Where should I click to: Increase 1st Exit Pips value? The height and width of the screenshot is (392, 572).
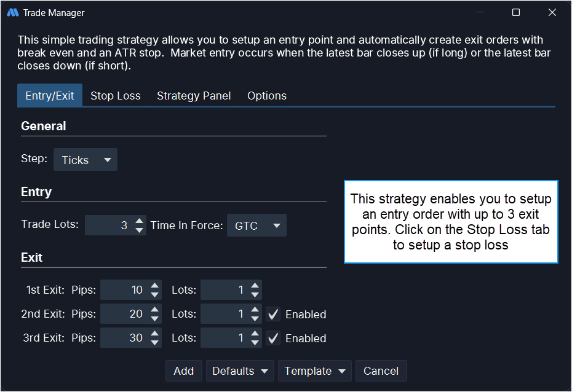155,286
